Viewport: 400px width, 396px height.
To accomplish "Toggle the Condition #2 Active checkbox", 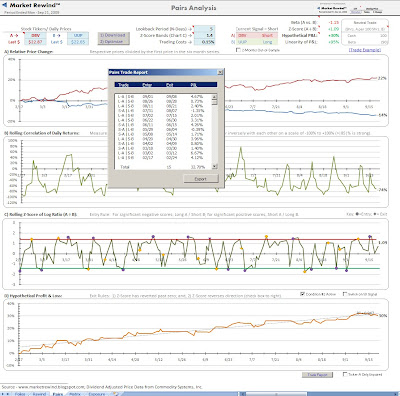I will pos(302,294).
